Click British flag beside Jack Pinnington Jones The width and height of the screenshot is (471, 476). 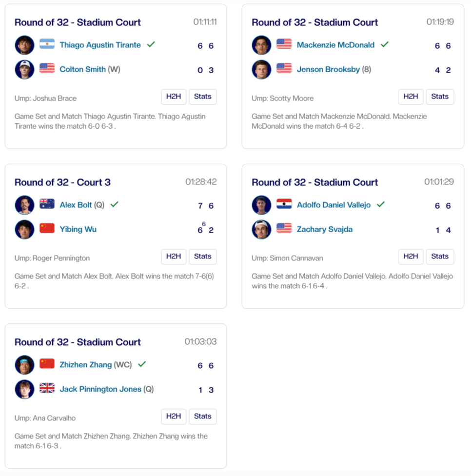(47, 388)
